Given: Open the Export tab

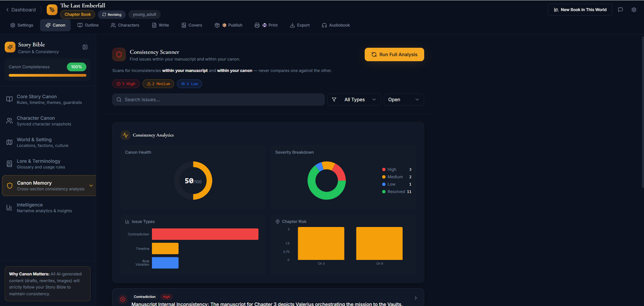Looking at the screenshot, I should pyautogui.click(x=300, y=25).
